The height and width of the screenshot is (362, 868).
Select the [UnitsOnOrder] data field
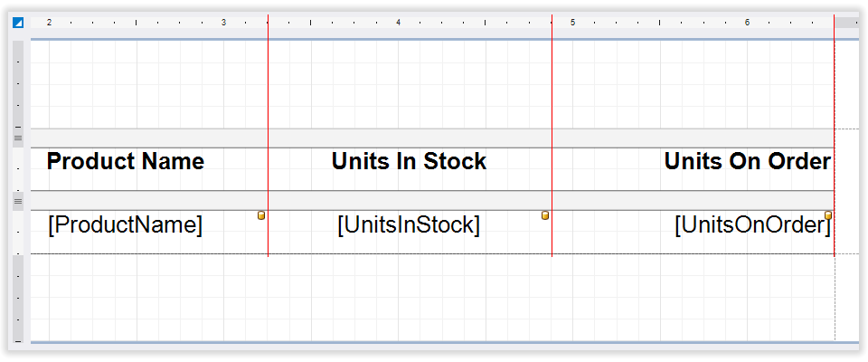point(751,225)
